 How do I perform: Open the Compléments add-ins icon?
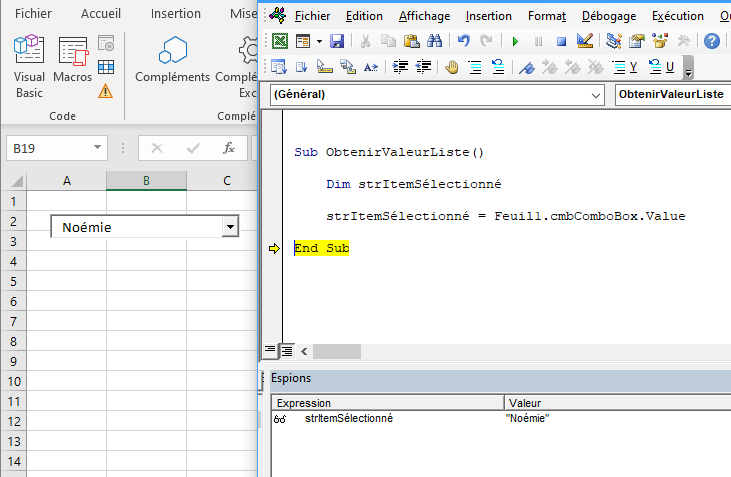click(x=172, y=60)
